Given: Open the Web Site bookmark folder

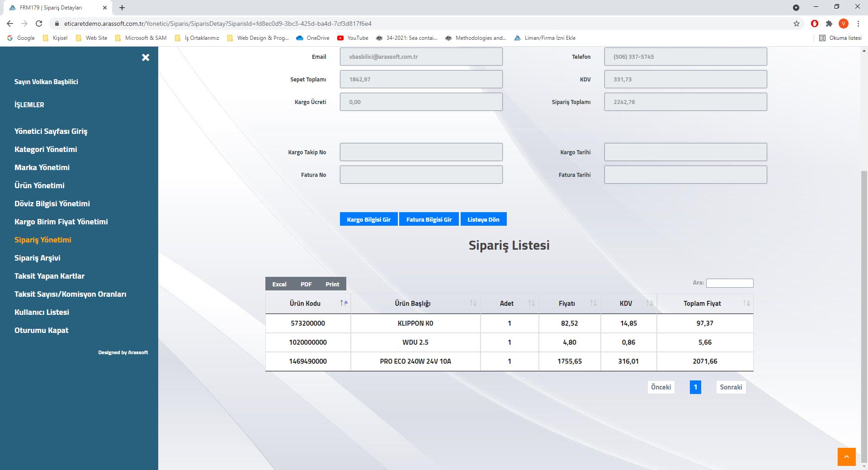Looking at the screenshot, I should pos(91,38).
